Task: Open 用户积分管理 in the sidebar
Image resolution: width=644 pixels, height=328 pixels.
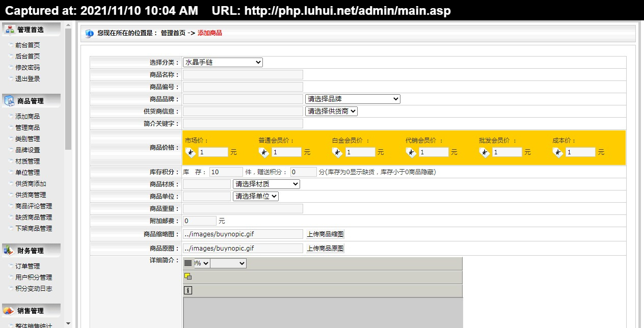Action: point(34,278)
